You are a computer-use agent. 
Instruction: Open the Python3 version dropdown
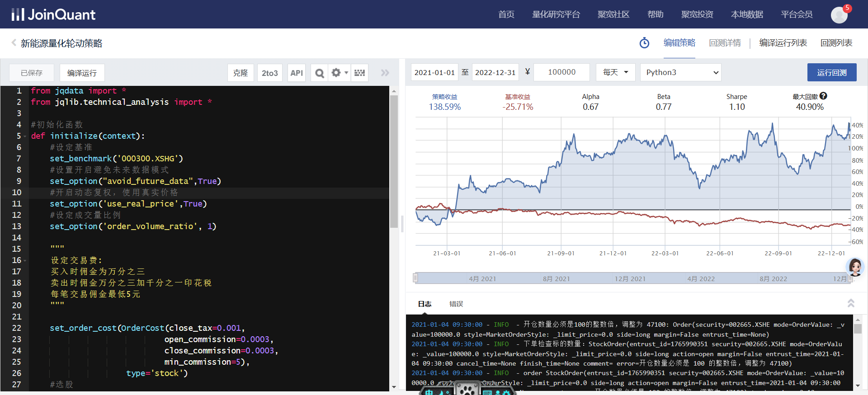(680, 72)
